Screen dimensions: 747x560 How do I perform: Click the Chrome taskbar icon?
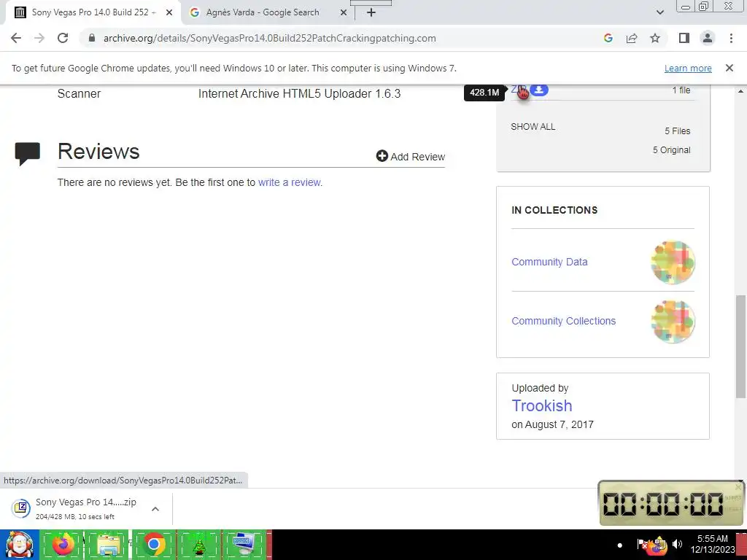[x=153, y=544]
